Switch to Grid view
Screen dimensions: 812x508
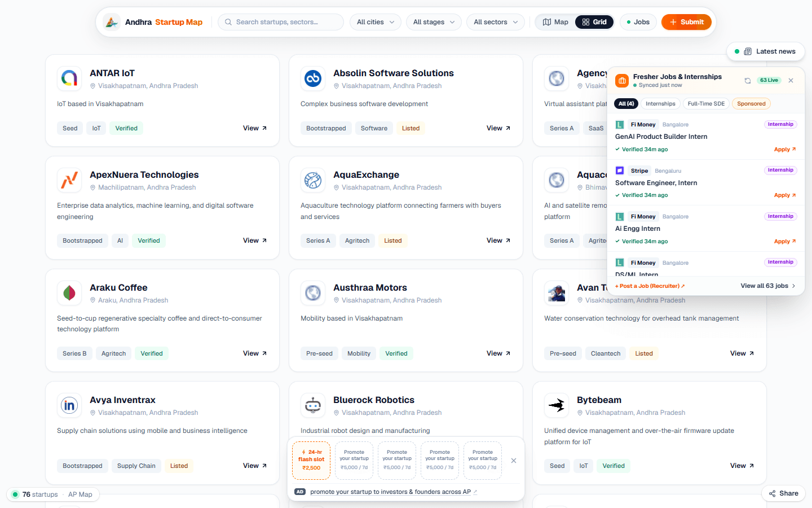click(x=594, y=22)
